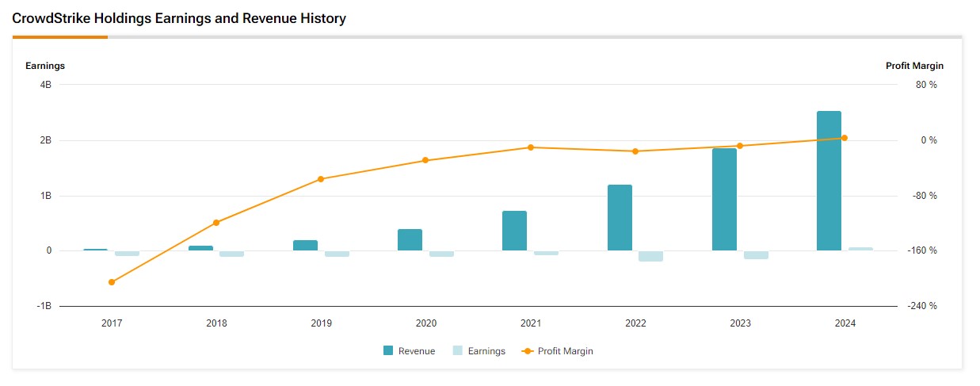Click the 'Profit Margin' right axis title
Screen dimensions: 980x386
914,66
